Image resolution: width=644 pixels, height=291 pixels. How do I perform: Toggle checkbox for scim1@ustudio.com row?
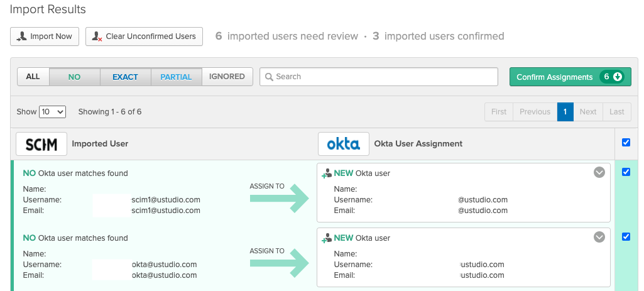coord(626,172)
